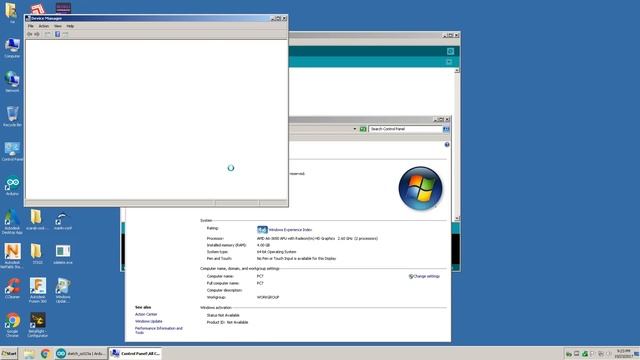Launch the CCleaner desktop shortcut
Screen dimensions: 640x360
click(12, 289)
